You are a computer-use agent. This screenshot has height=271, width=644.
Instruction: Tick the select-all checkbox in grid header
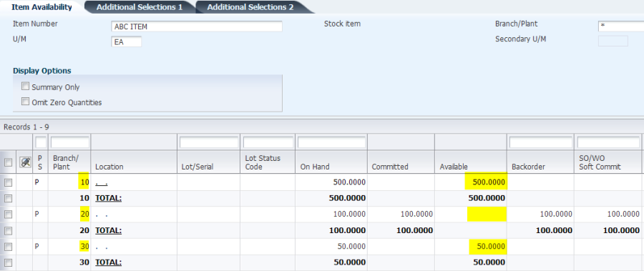tap(8, 162)
